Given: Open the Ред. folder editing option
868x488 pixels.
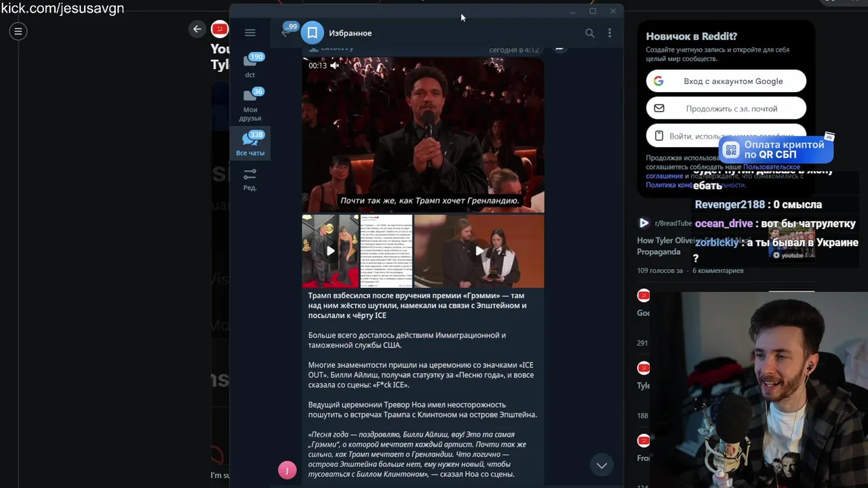Looking at the screenshot, I should (x=250, y=180).
